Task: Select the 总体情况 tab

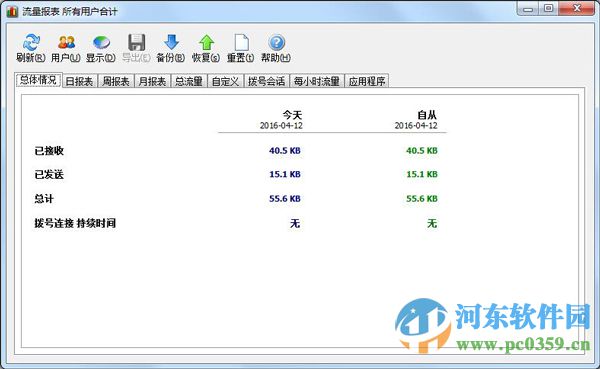Action: pyautogui.click(x=38, y=80)
